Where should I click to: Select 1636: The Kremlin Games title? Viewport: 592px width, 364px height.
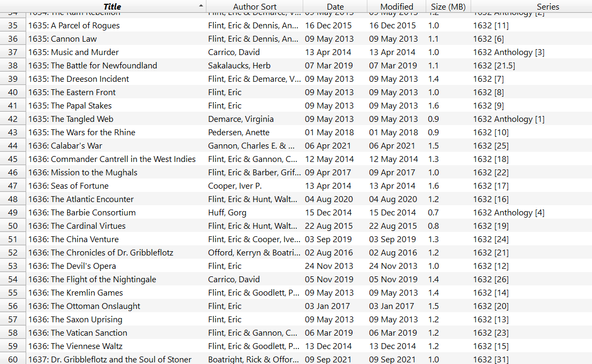(75, 293)
